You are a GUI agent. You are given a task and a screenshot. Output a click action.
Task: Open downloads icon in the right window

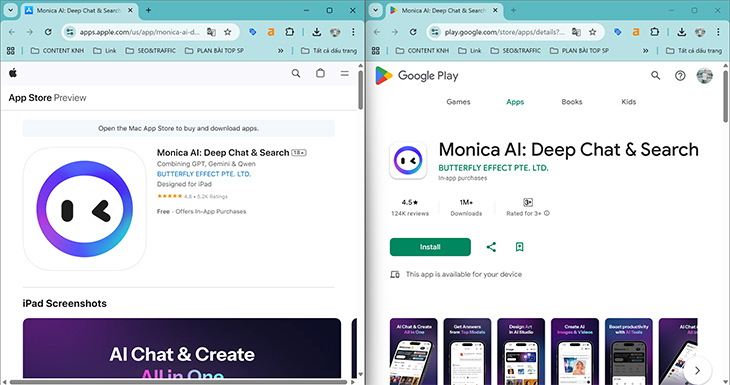click(682, 32)
